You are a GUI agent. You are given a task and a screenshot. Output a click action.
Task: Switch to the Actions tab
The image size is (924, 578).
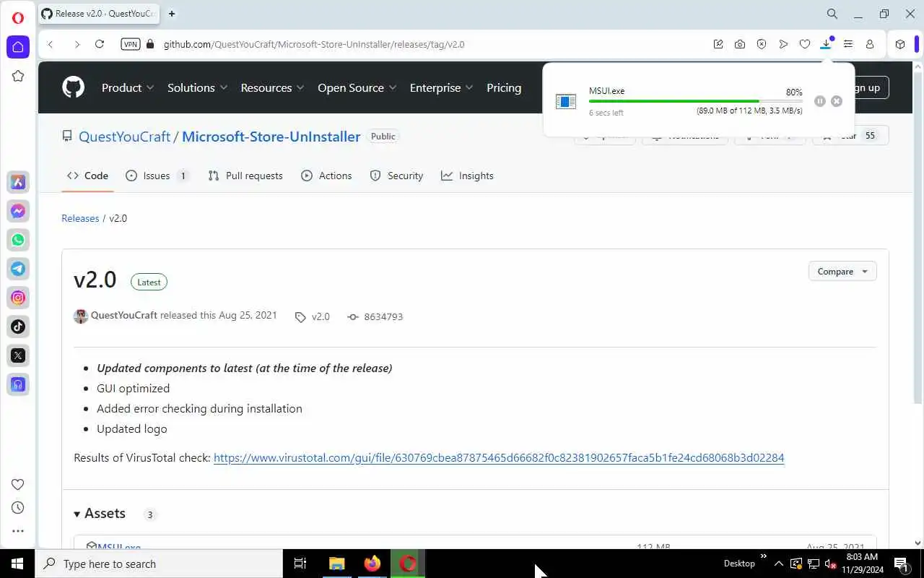point(326,176)
